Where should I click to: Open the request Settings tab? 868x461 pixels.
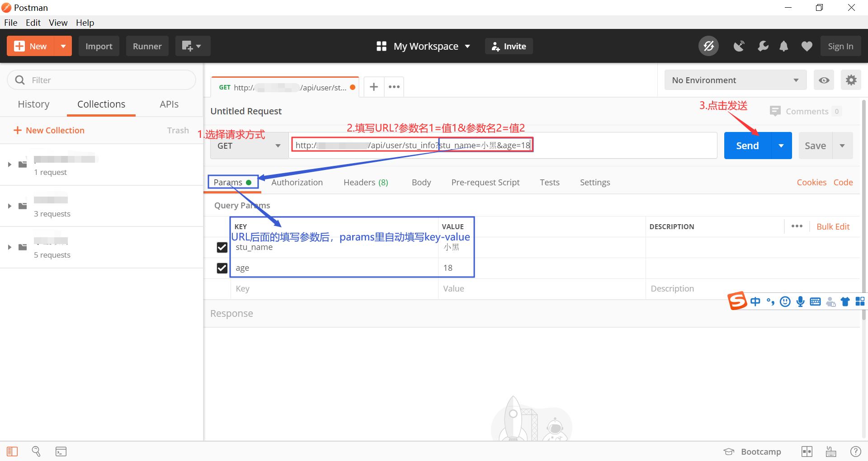click(595, 182)
